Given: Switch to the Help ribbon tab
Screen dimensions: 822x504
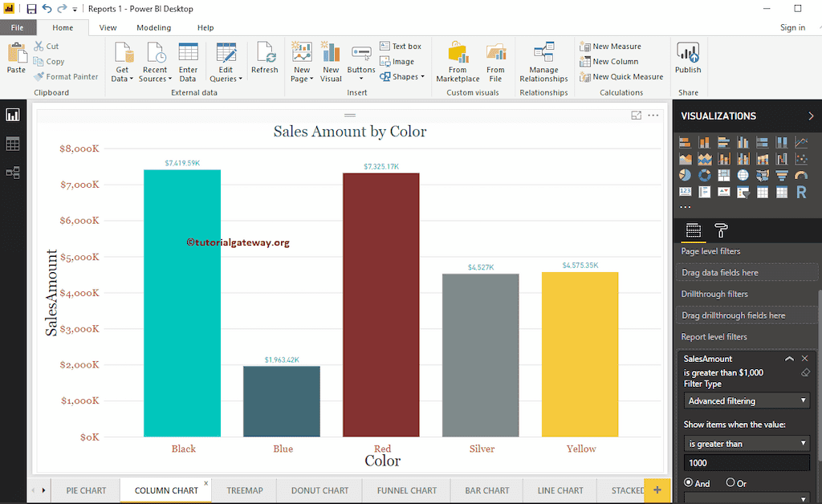Looking at the screenshot, I should pos(205,28).
